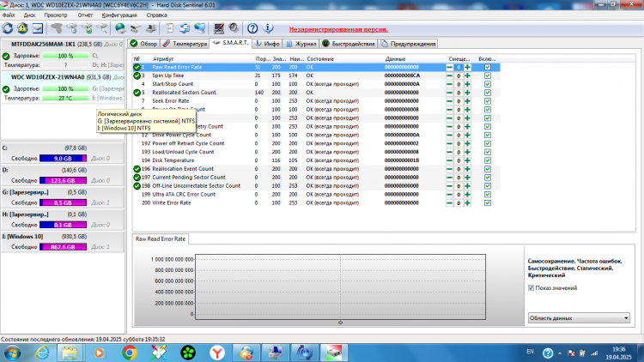Switch to the Журнал tab

(301, 44)
